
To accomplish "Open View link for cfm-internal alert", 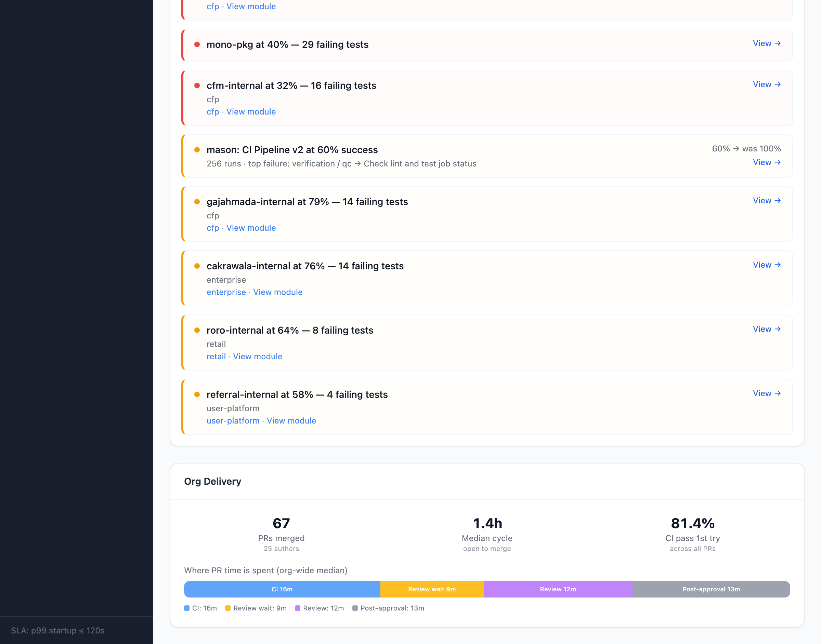I will pyautogui.click(x=766, y=84).
